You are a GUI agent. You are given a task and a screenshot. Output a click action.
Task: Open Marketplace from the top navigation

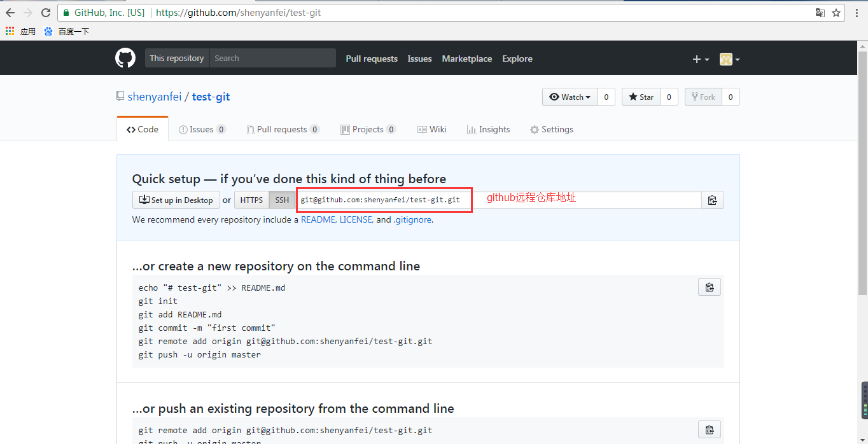[x=467, y=59]
